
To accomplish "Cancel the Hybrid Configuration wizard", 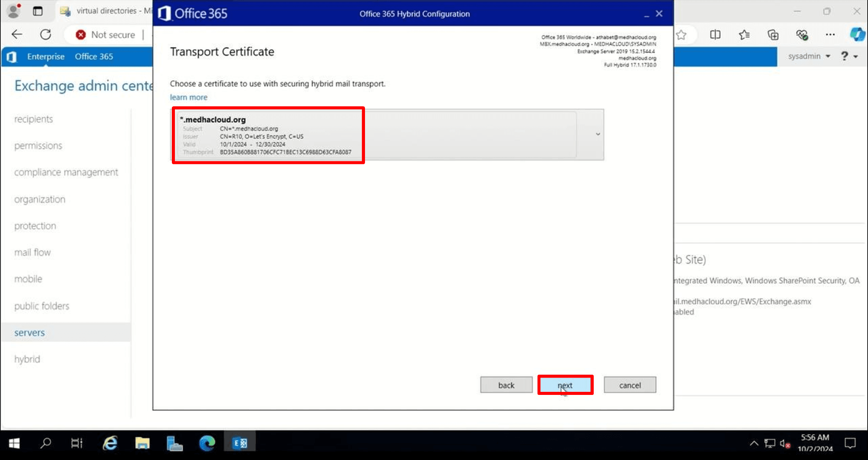I will (x=630, y=385).
